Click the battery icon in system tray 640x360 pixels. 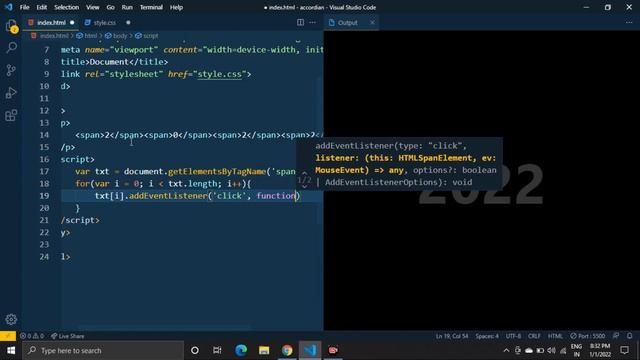pyautogui.click(x=540, y=351)
